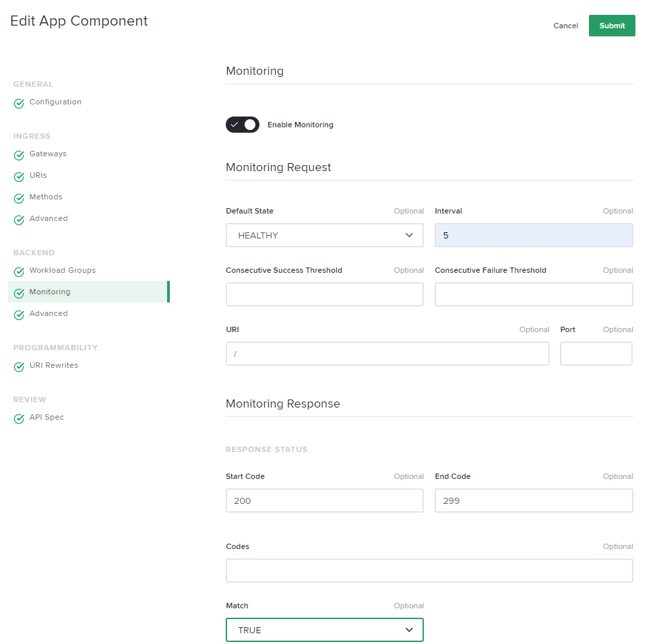Click the Interval input field
The width and height of the screenshot is (657, 644).
coord(534,236)
